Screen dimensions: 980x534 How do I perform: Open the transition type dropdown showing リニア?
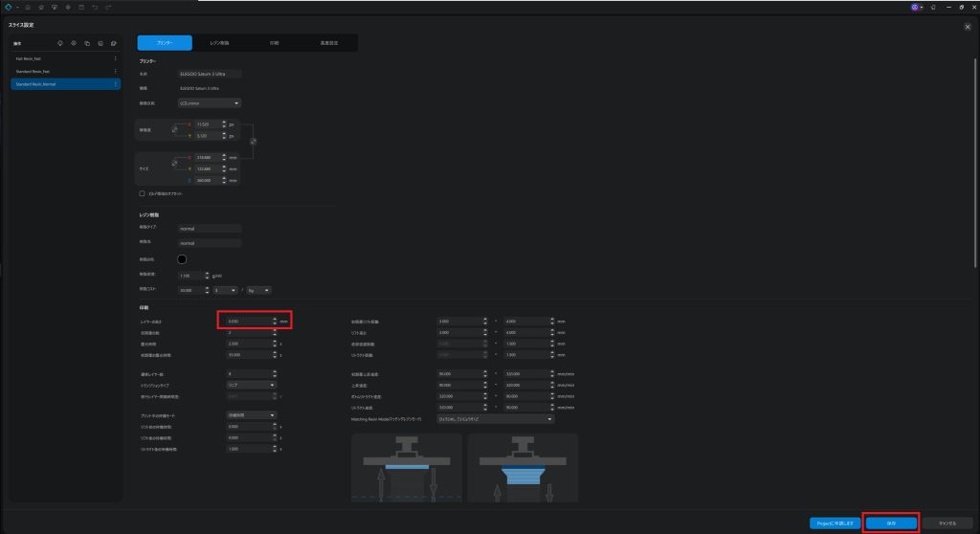pos(253,385)
